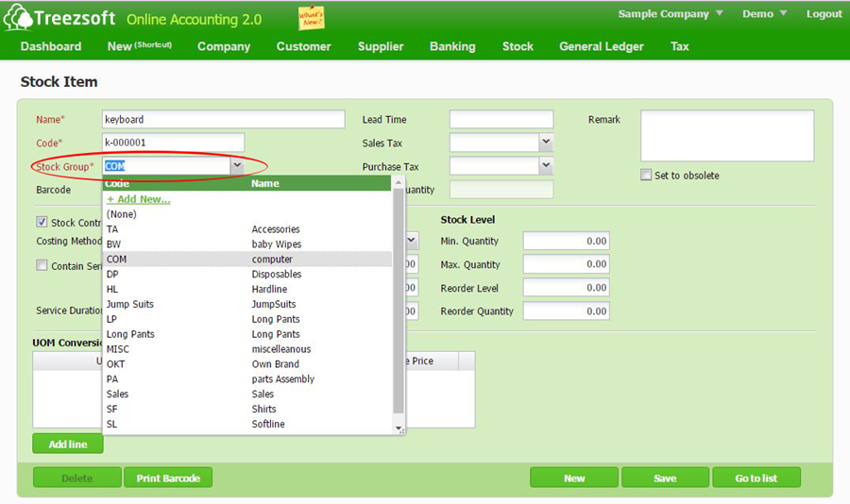Select the Accessories stock group row

tap(246, 229)
